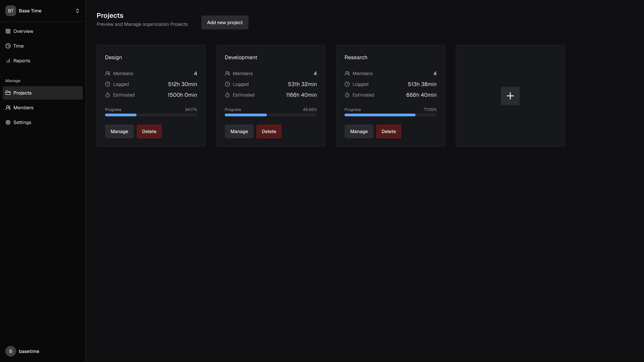The height and width of the screenshot is (362, 644).
Task: Select the Development project card title
Action: [241, 57]
